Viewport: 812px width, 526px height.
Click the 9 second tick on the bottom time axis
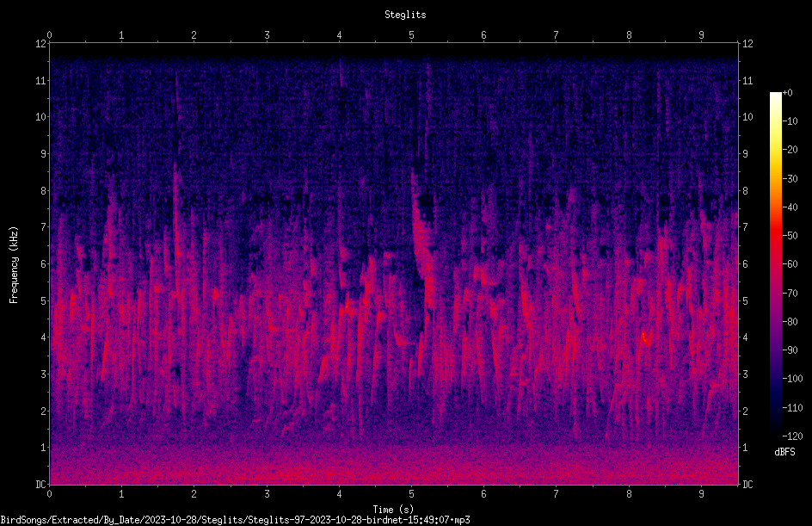pyautogui.click(x=702, y=494)
